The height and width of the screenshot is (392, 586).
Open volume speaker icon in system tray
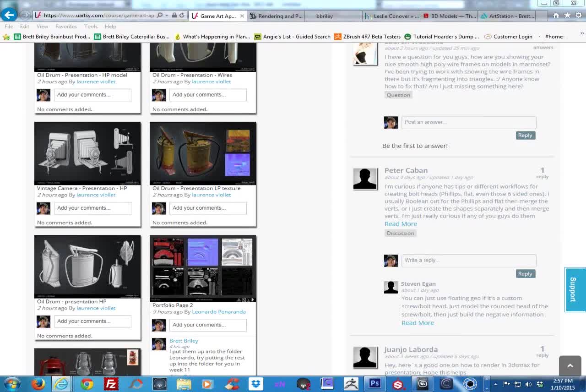(528, 384)
